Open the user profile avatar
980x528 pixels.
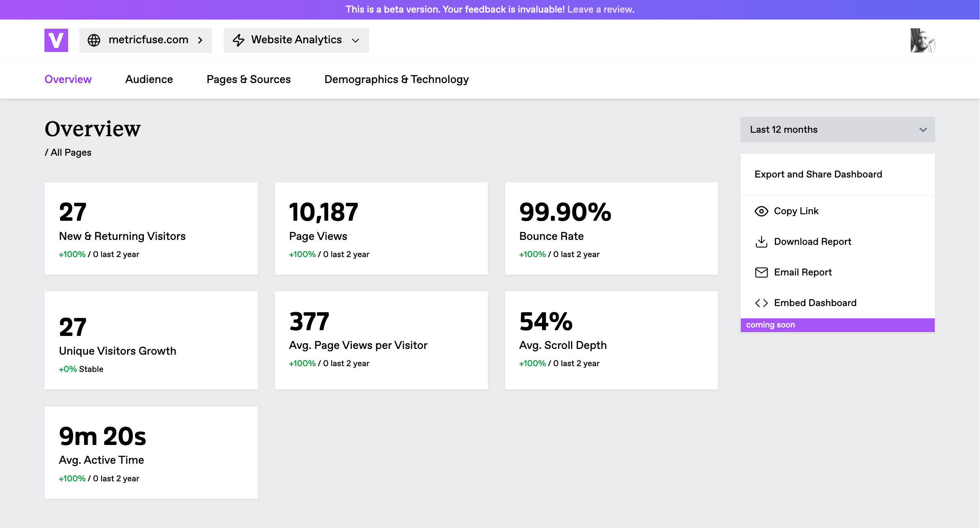(x=922, y=40)
